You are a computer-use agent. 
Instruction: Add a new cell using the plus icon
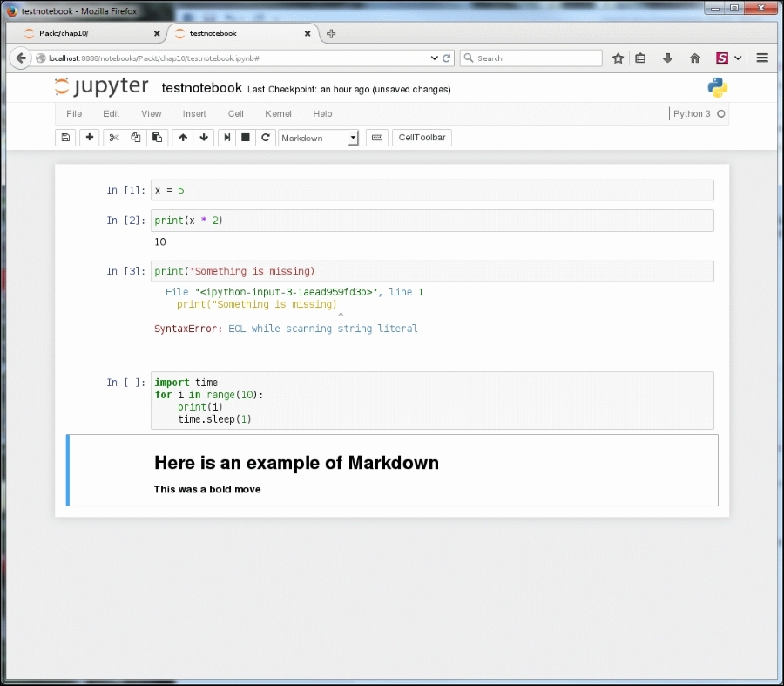click(x=89, y=137)
